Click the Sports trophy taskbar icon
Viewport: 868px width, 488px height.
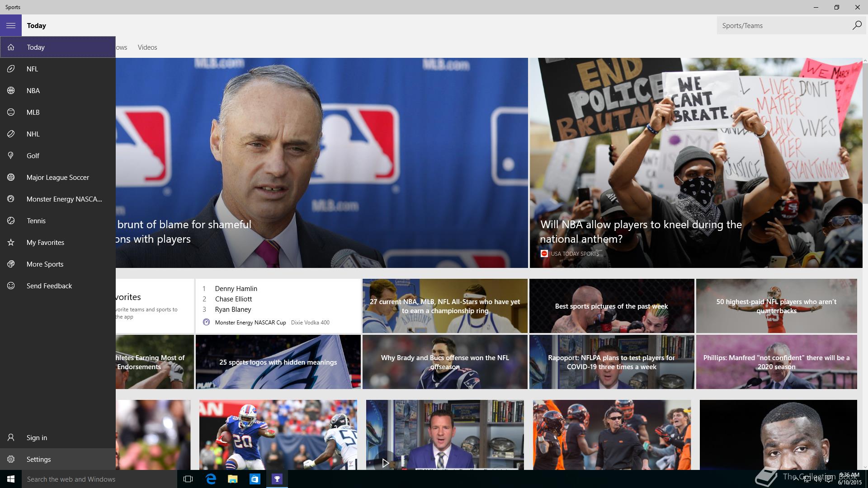click(277, 479)
